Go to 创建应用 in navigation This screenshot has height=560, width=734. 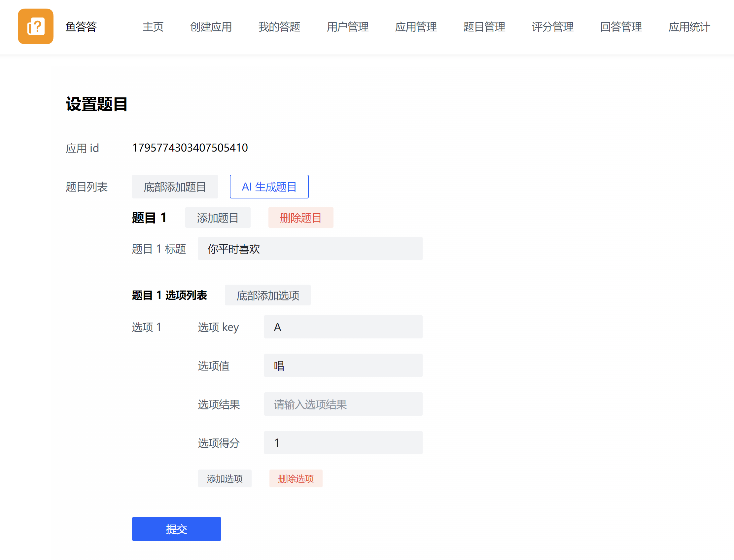tap(211, 27)
